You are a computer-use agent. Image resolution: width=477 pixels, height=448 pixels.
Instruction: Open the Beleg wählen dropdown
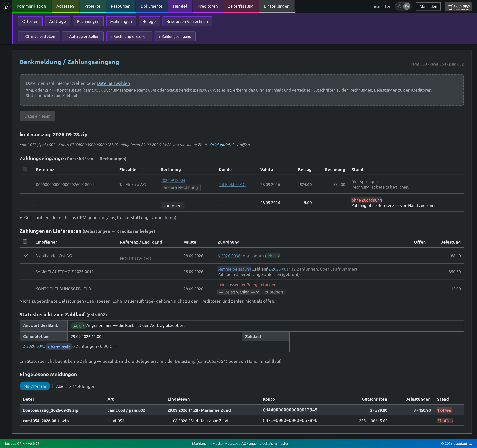tap(239, 292)
